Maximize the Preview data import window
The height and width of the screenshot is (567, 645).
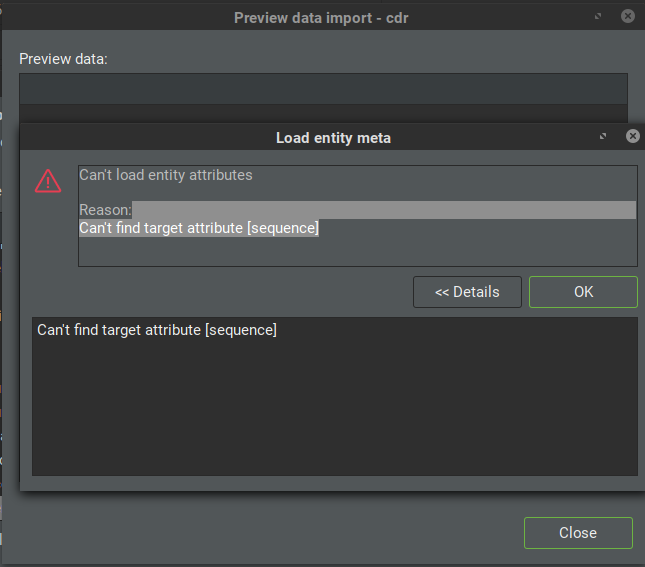click(x=598, y=16)
